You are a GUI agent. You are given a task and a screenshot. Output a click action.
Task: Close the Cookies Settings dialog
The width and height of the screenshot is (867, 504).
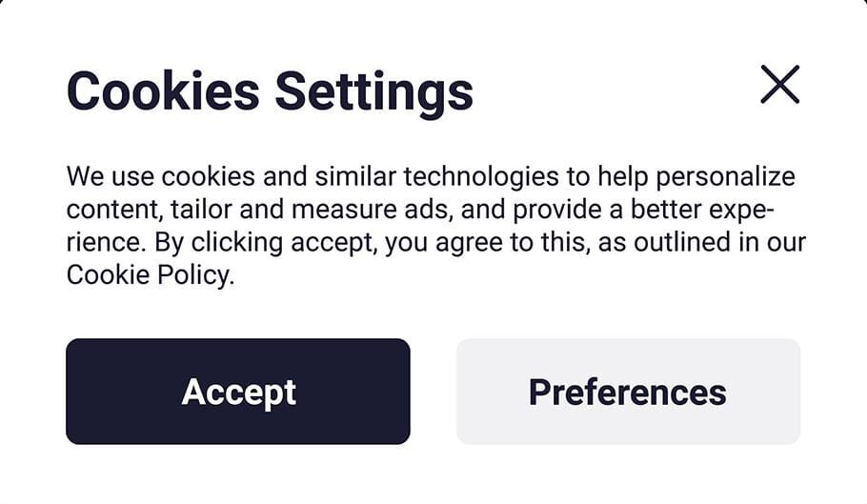(779, 85)
